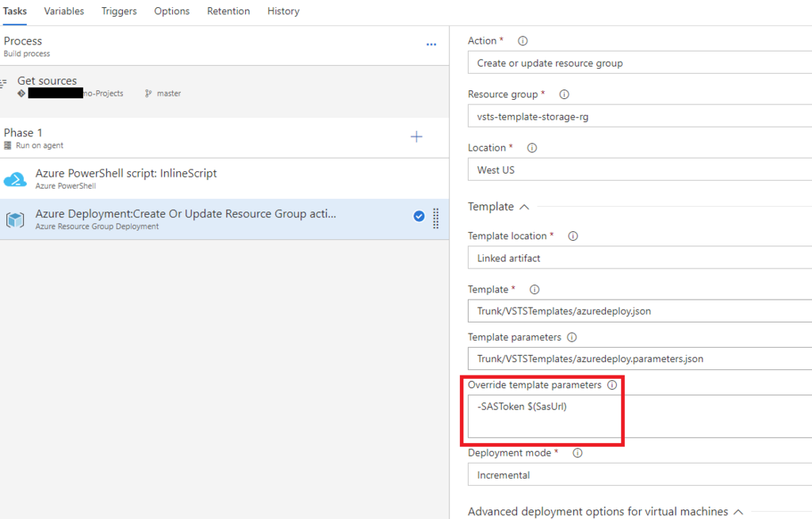Screen dimensions: 812x519
Task: Click the Azure PowerShell cloud icon
Action: 15,179
